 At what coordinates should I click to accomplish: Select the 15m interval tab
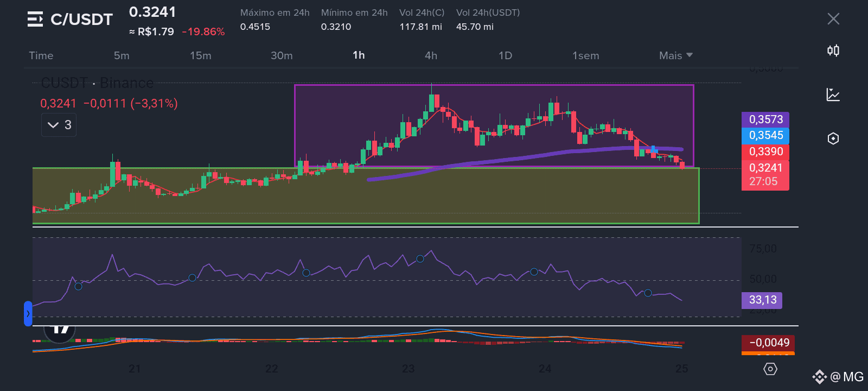point(201,55)
